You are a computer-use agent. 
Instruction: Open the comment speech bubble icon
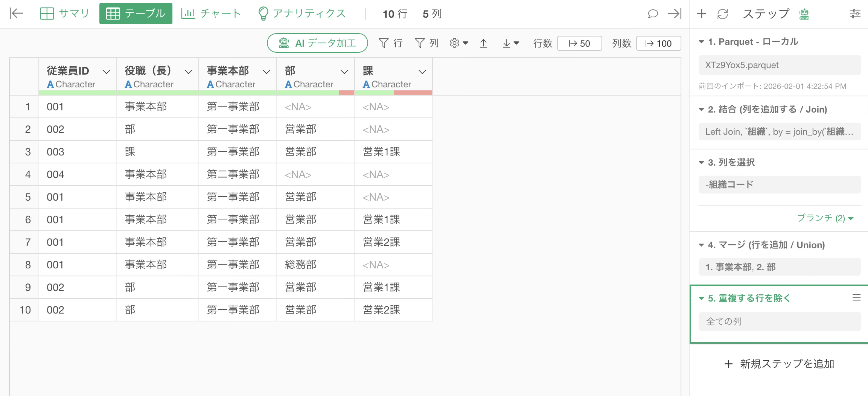653,13
